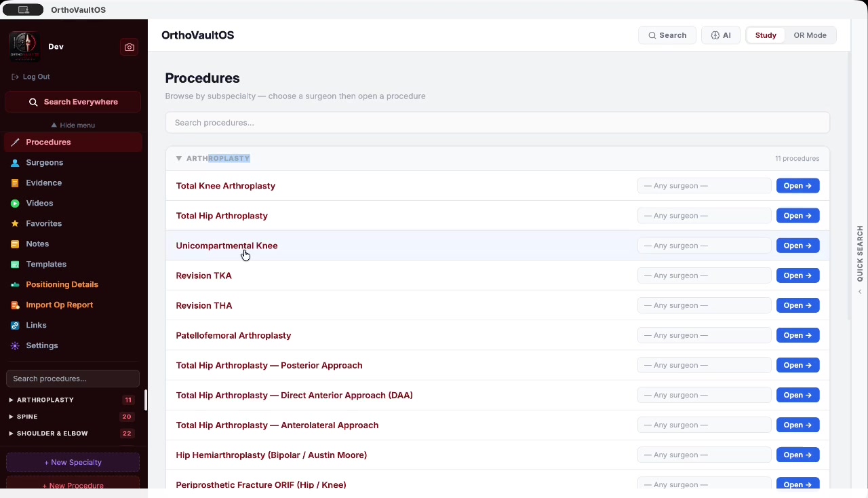The image size is (868, 498).
Task: Click the Total Hip Arthroplasty — Posterior Approach link
Action: [269, 365]
